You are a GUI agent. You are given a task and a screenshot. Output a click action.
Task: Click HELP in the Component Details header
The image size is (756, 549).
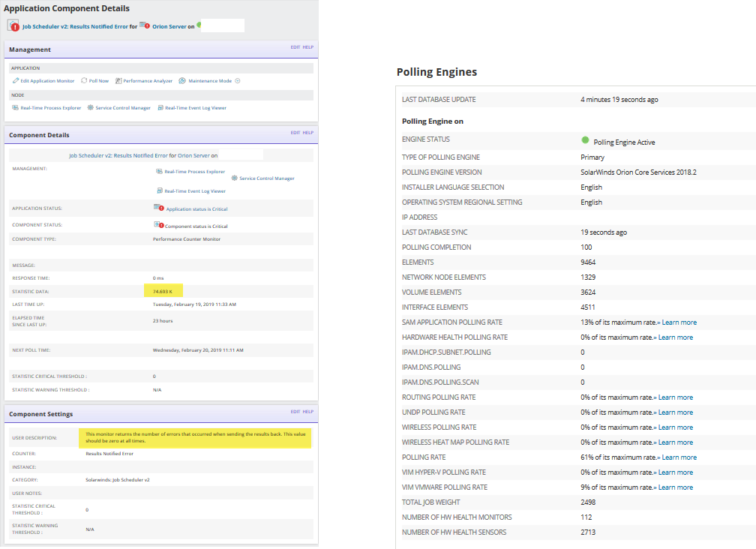[308, 133]
